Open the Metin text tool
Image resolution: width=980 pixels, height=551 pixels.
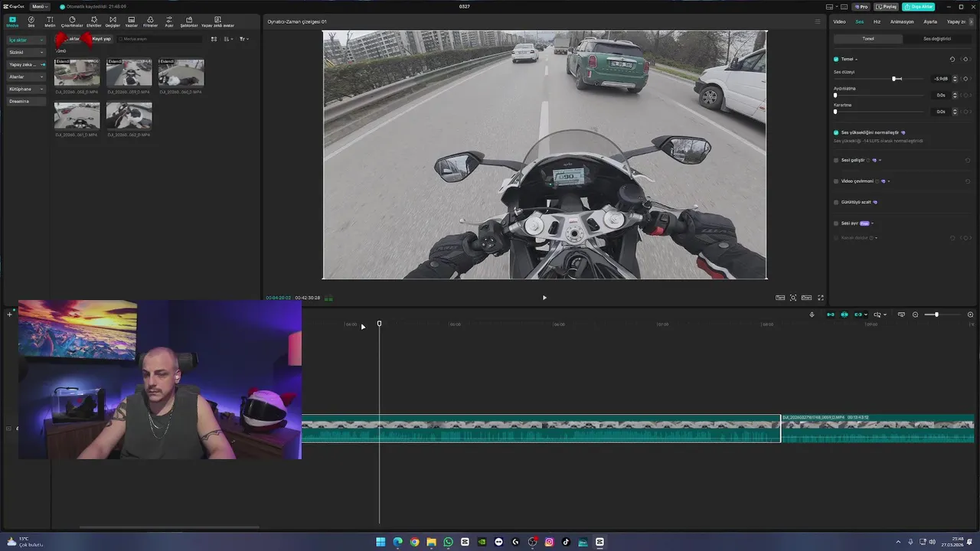coord(50,21)
